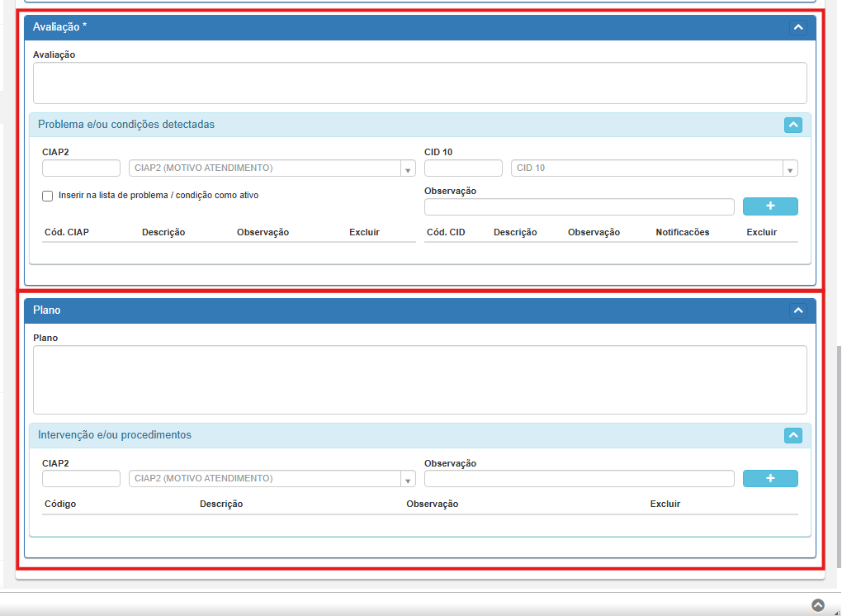Click the Avaliação text area
The height and width of the screenshot is (616, 842).
(419, 83)
